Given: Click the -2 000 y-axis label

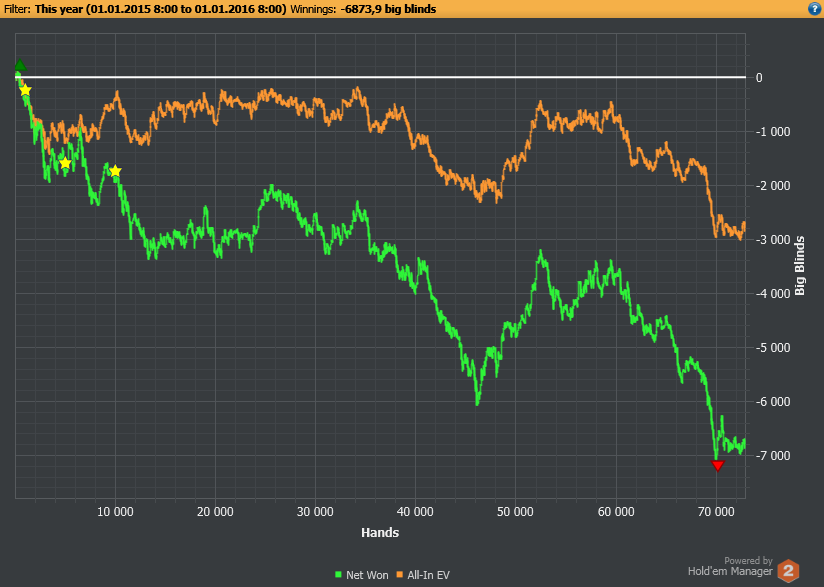Looking at the screenshot, I should [x=773, y=186].
